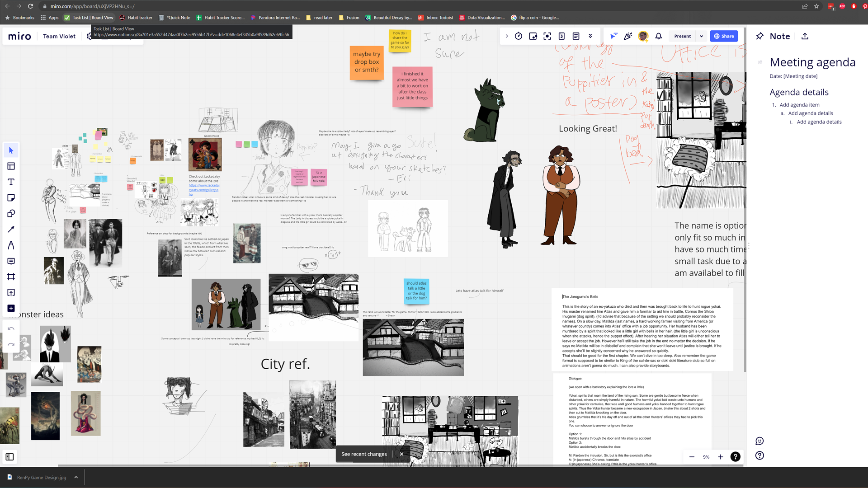Screen dimensions: 868x488
Task: Expand the Present options dropdown arrow
Action: point(702,36)
